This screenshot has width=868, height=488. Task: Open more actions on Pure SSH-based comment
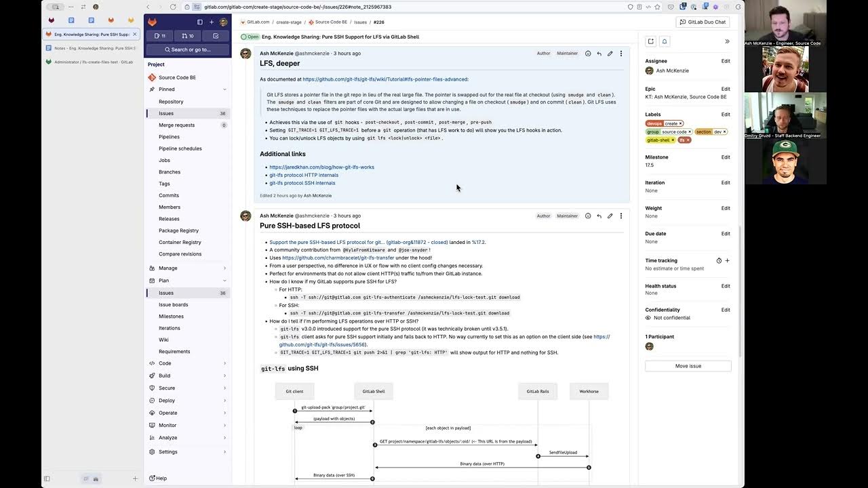point(620,216)
